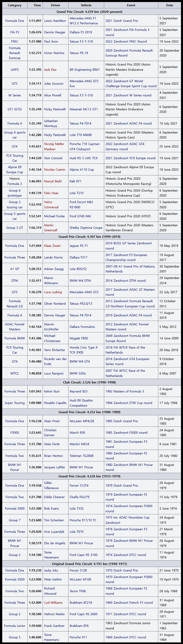Follow the Frank Gardner link
This screenshot has height=644, width=183.
pos(54,626)
